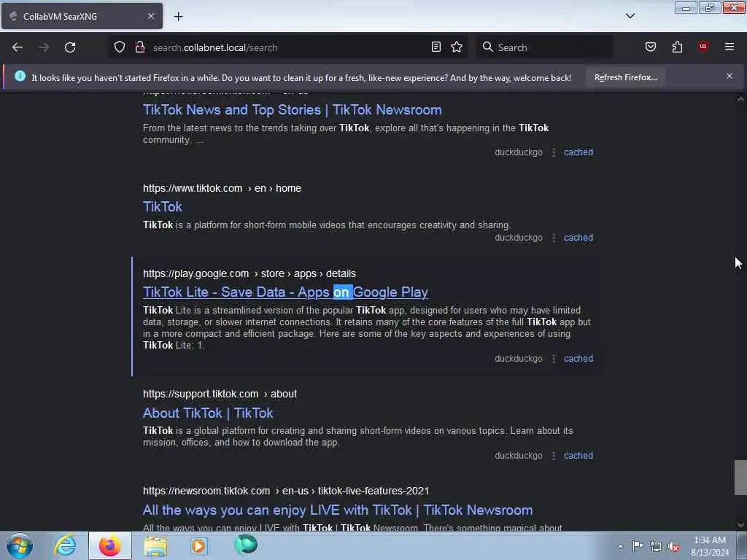Expand options dots for TikTok home result

point(553,238)
